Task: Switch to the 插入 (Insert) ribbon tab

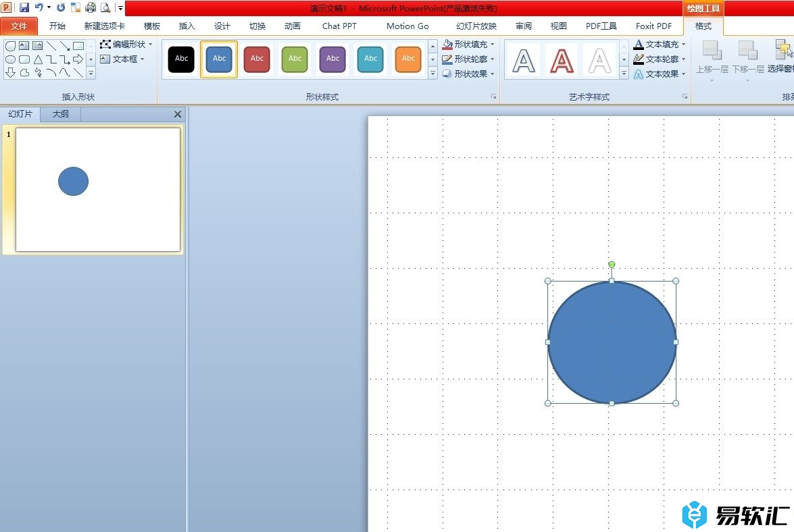Action: pos(187,26)
